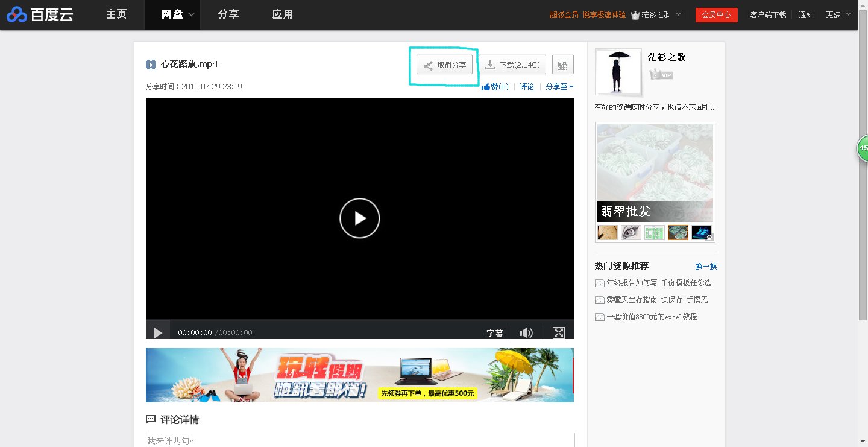The height and width of the screenshot is (447, 868).
Task: Go to the 主页 tab
Action: [x=116, y=15]
